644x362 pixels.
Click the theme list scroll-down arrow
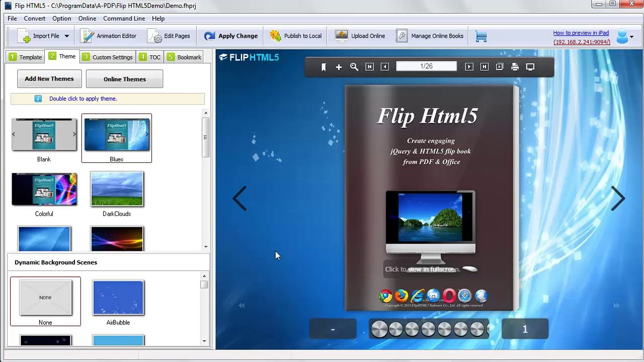click(x=205, y=247)
